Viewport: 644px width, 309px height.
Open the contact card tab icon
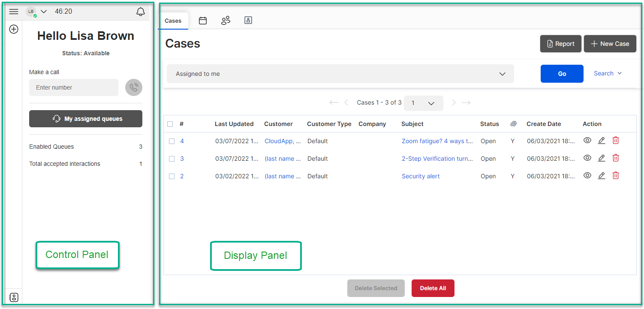[248, 20]
